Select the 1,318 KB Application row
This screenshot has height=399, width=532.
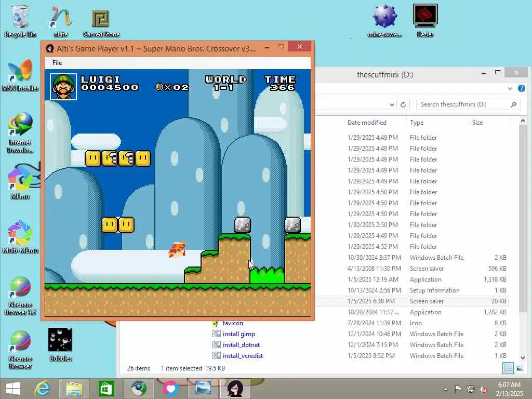click(x=411, y=279)
